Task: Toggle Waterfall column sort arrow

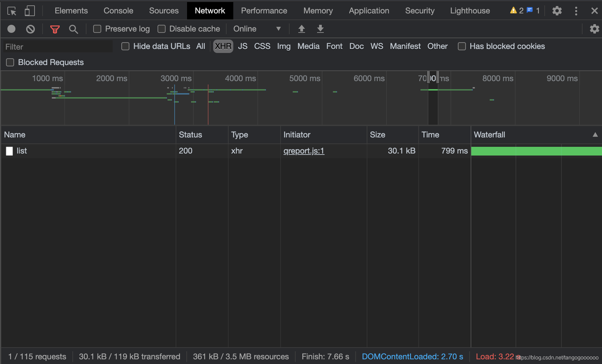Action: coord(595,135)
